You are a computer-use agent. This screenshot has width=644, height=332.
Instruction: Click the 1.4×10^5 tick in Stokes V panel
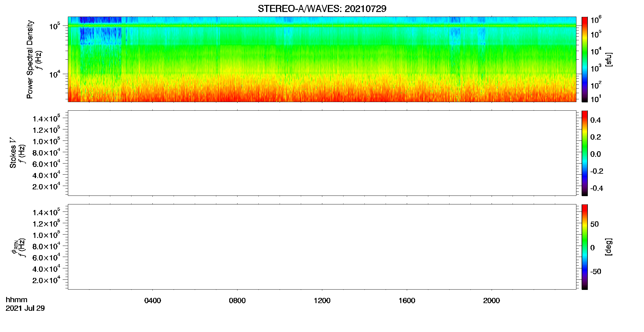pos(46,118)
